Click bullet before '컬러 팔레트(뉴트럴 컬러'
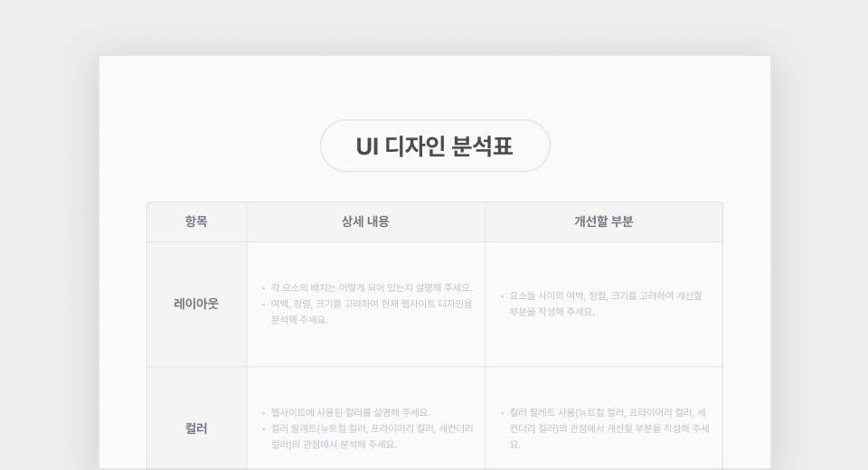This screenshot has height=470, width=868. click(x=263, y=429)
